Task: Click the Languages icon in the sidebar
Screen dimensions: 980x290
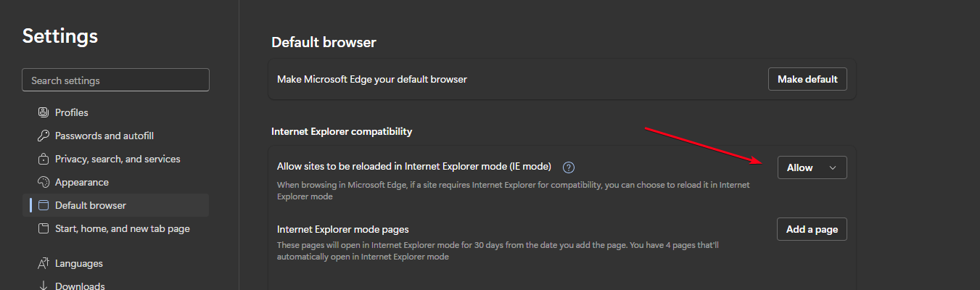Action: [43, 263]
